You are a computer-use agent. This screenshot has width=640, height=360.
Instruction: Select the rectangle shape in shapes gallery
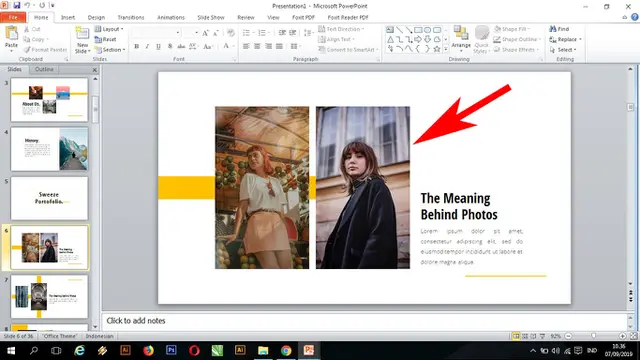tap(418, 30)
